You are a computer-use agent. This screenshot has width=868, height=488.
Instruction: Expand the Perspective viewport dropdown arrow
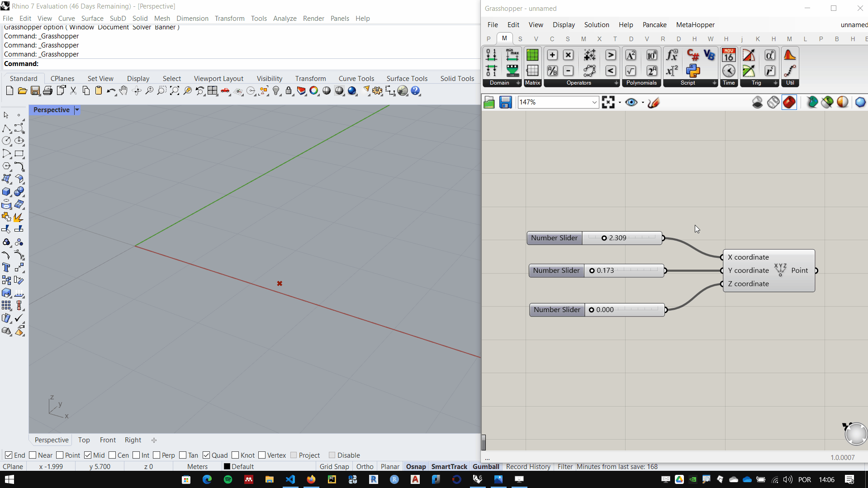click(77, 110)
